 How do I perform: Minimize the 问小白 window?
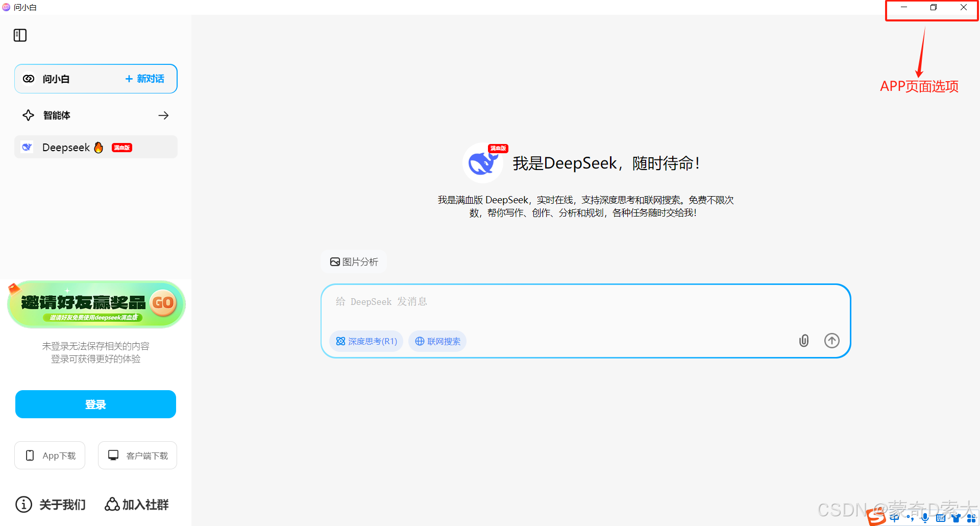(x=904, y=7)
